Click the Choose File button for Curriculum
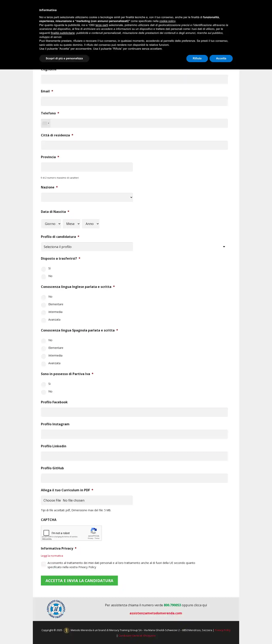Screen dimensions: 272x644 [52, 500]
